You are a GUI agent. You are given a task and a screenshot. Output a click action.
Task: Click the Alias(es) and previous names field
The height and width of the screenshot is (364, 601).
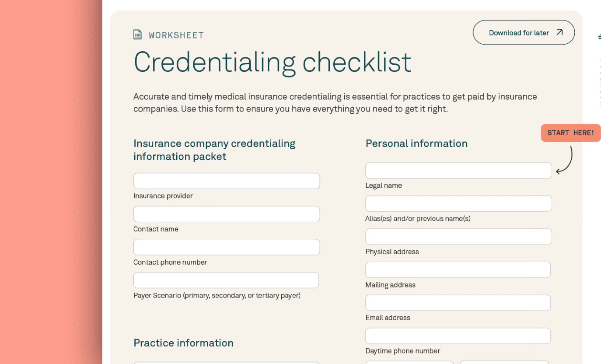(458, 204)
